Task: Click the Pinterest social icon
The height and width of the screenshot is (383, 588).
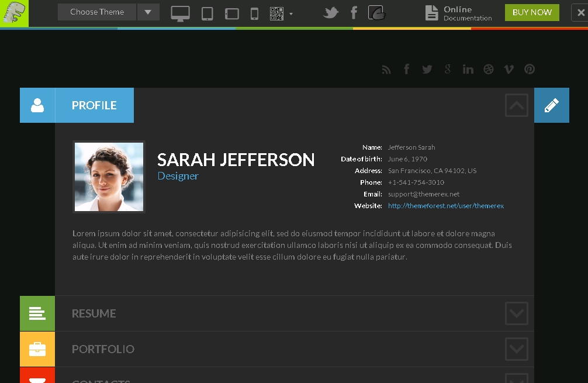Action: tap(529, 69)
